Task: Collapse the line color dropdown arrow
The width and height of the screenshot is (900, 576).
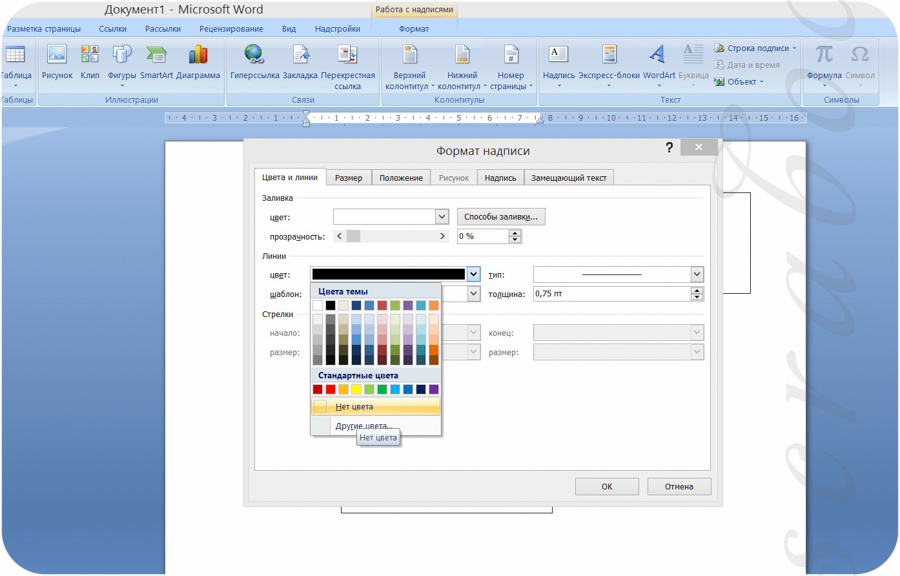Action: tap(473, 274)
